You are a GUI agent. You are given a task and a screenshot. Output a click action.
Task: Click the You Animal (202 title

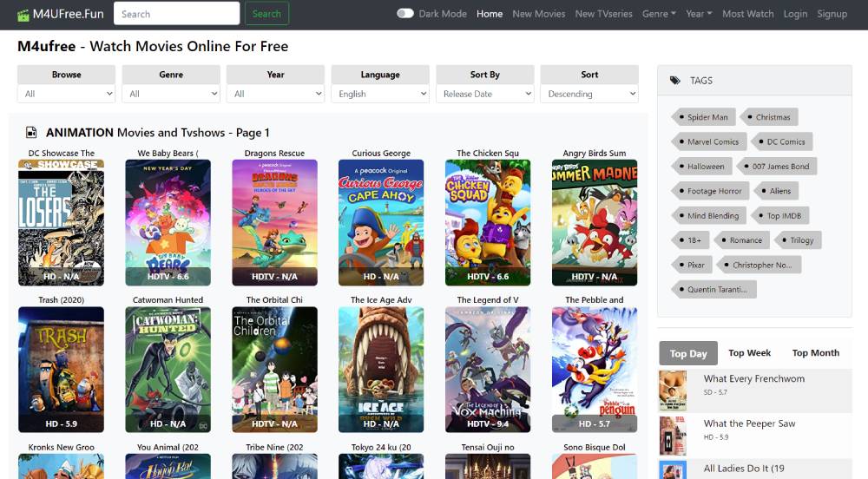(168, 447)
